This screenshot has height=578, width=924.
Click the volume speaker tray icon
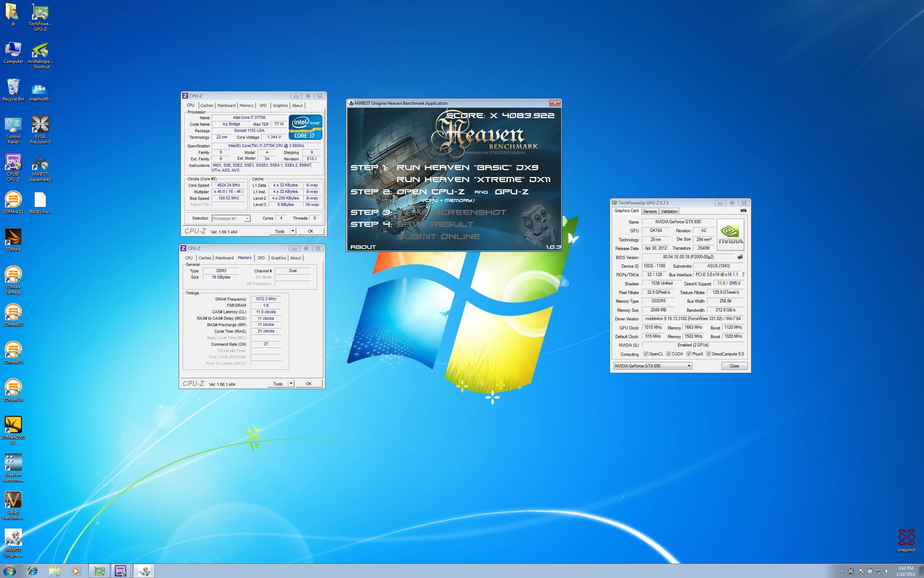pyautogui.click(x=888, y=571)
